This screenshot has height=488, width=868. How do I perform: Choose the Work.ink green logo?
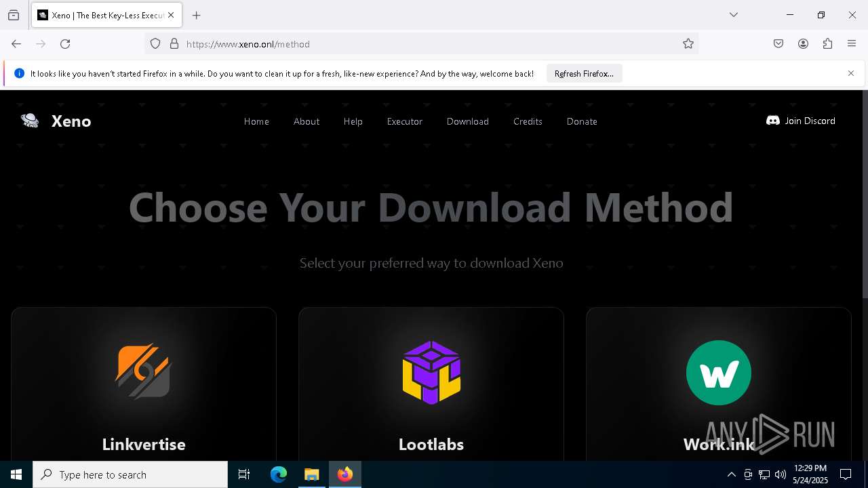(718, 373)
